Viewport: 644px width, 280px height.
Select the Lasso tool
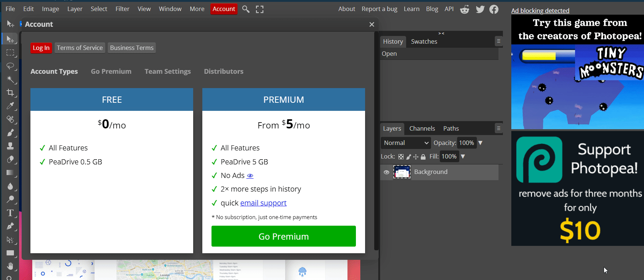click(x=10, y=66)
